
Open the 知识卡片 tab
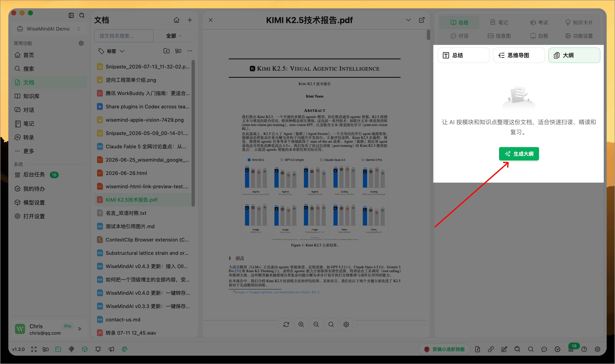pos(579,22)
